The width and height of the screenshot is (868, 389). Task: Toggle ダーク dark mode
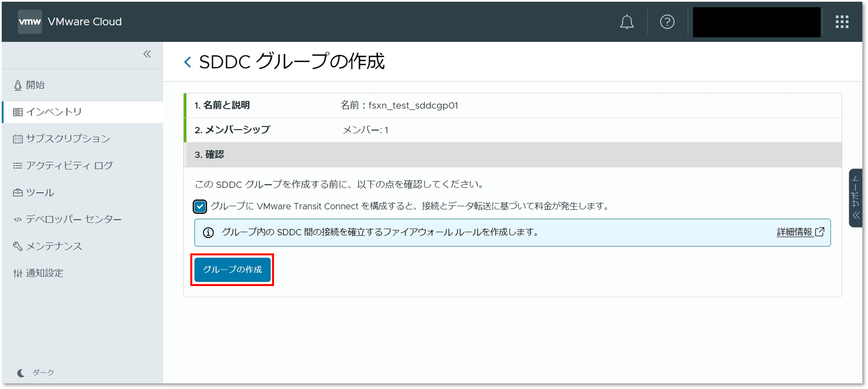[36, 373]
